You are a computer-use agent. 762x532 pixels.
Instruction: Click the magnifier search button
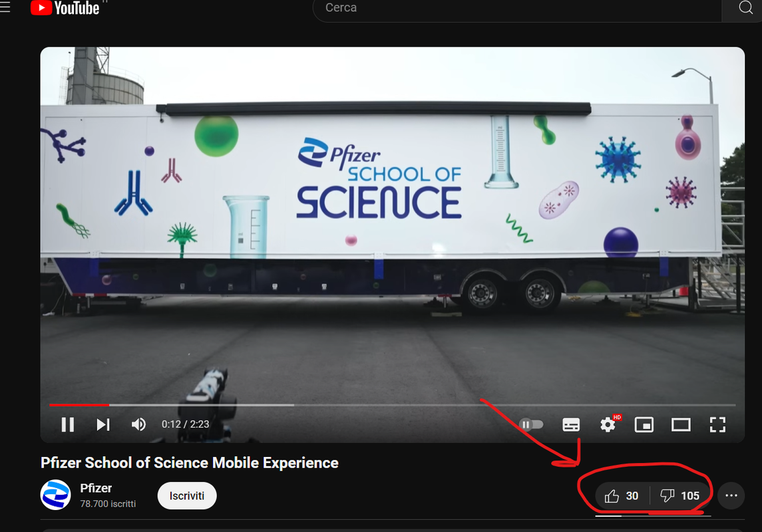click(745, 8)
